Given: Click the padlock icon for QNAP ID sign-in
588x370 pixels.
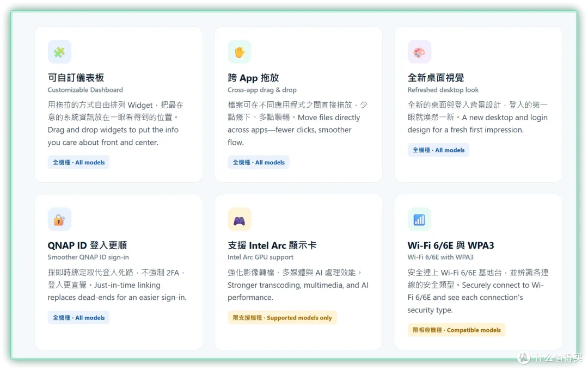Looking at the screenshot, I should (59, 219).
